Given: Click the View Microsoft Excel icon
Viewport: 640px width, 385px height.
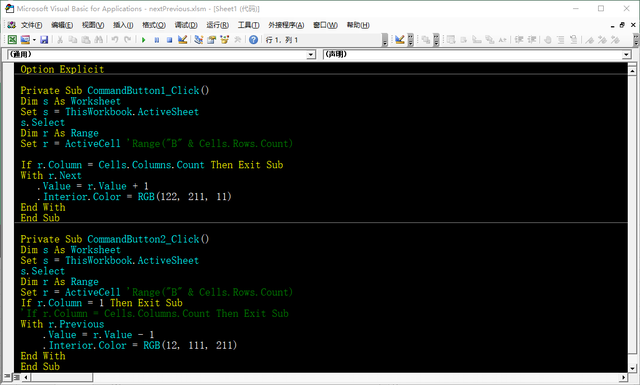Looking at the screenshot, I should tap(12, 40).
